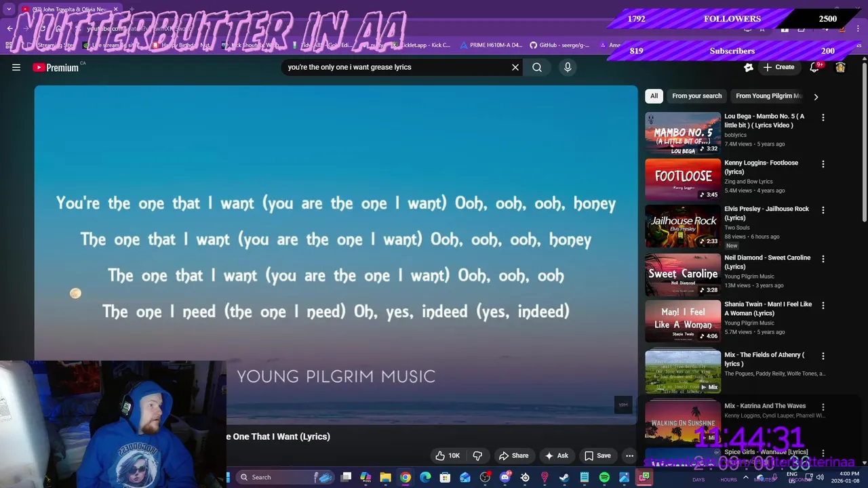Viewport: 868px width, 488px height.
Task: Open more actions ellipsis under the video
Action: tap(629, 455)
